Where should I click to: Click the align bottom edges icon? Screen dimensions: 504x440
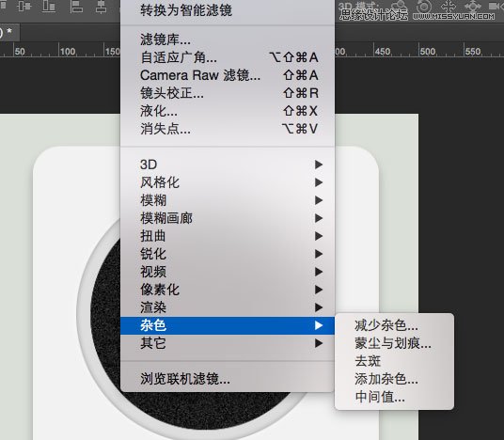coord(49,6)
